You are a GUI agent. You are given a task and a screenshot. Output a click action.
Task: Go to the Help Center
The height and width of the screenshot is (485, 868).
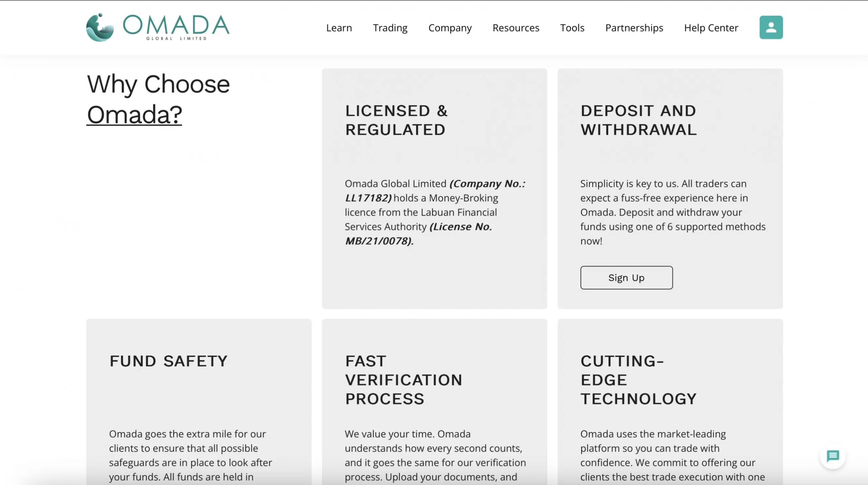click(711, 28)
